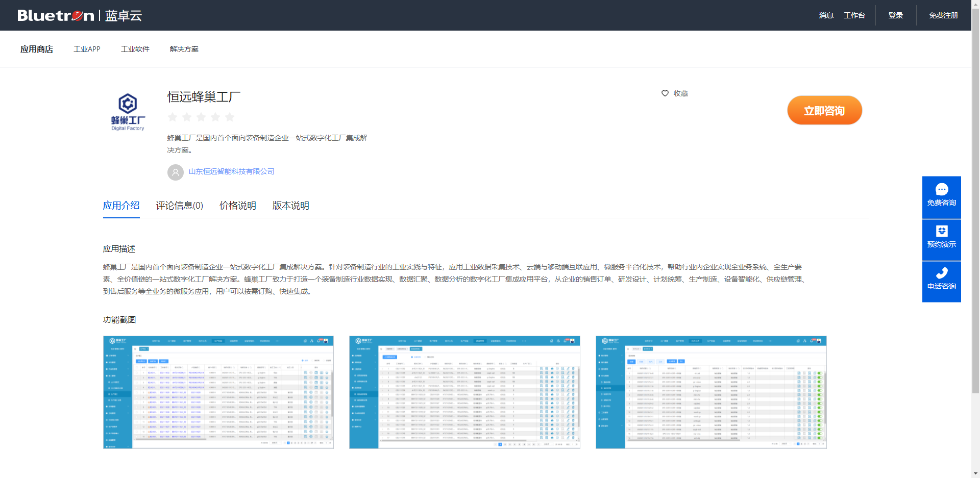Select the first rating star
The width and height of the screenshot is (980, 478).
173,117
